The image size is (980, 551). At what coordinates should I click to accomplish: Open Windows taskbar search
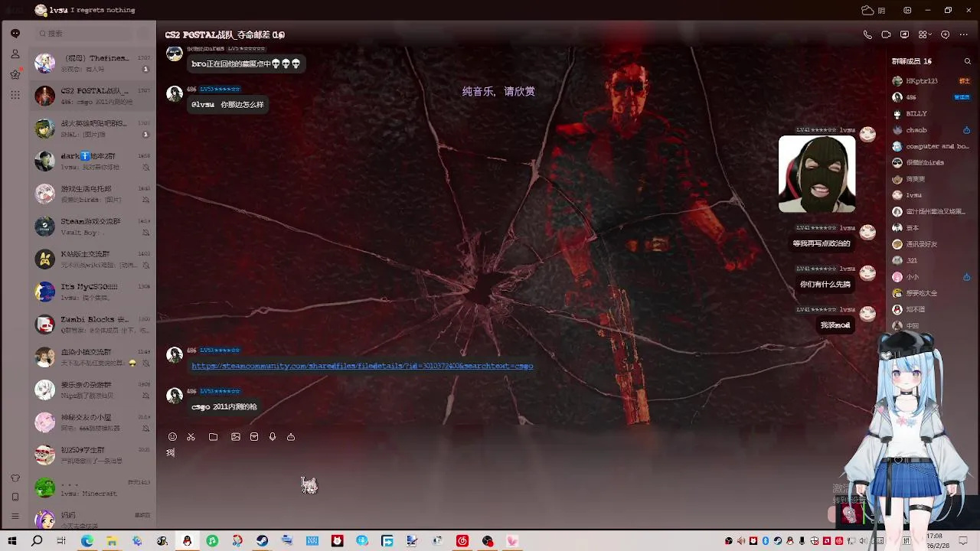tap(37, 541)
